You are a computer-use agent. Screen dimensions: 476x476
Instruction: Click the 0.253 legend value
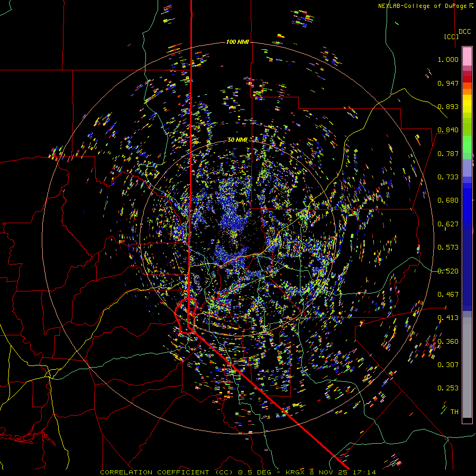448,388
